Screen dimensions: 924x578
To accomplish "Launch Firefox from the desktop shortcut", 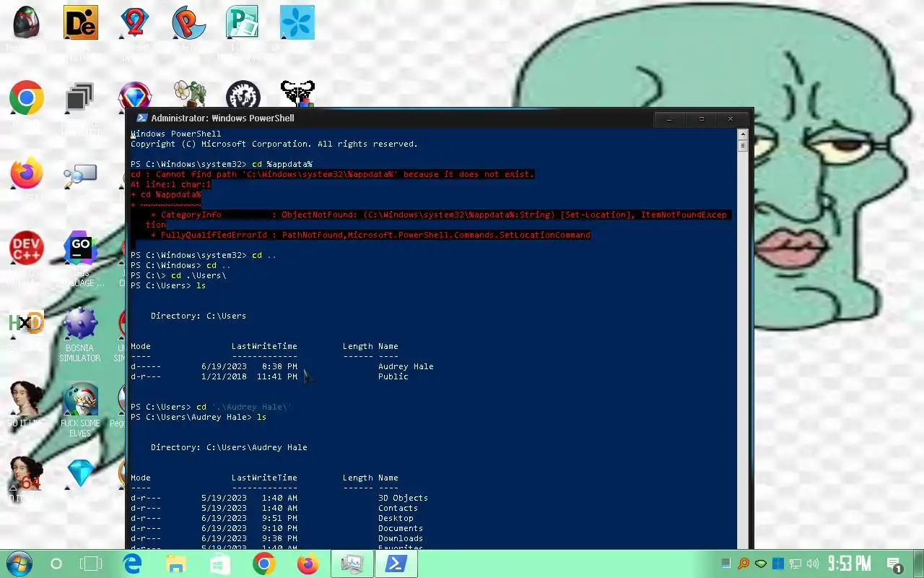I will click(x=26, y=173).
